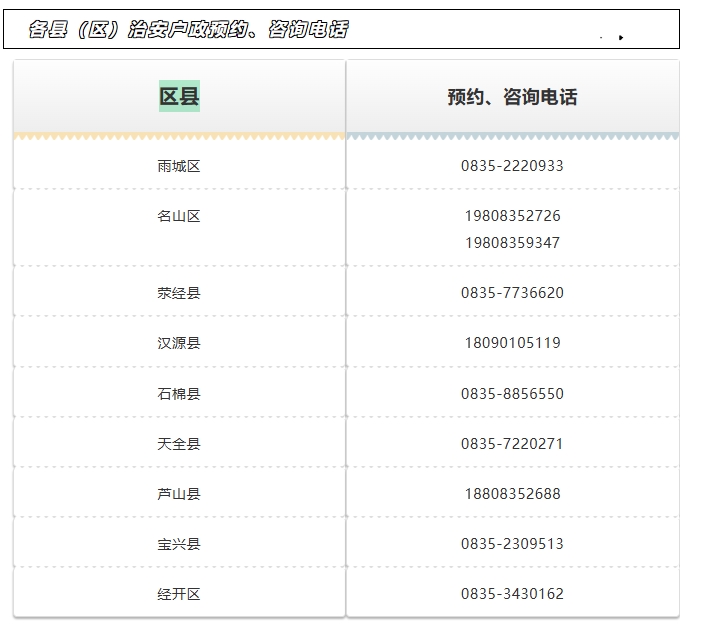The width and height of the screenshot is (706, 630).
Task: Select the 汉源县 district cell
Action: pos(179,343)
